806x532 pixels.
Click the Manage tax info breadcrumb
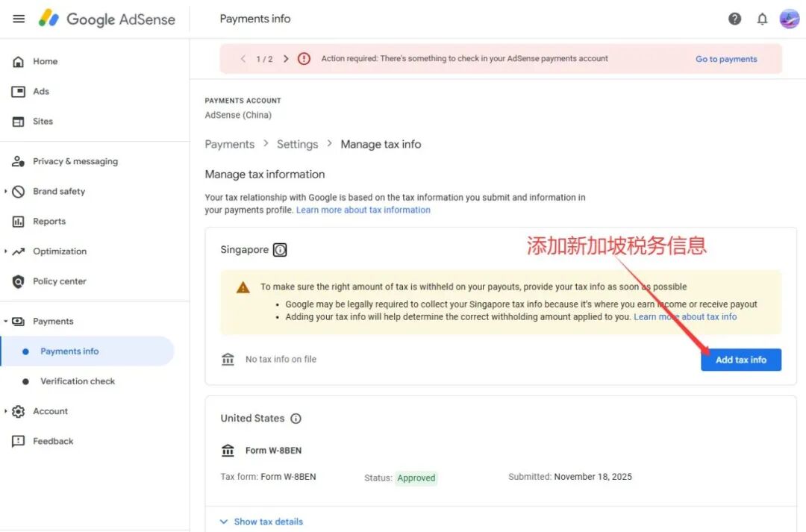point(381,145)
